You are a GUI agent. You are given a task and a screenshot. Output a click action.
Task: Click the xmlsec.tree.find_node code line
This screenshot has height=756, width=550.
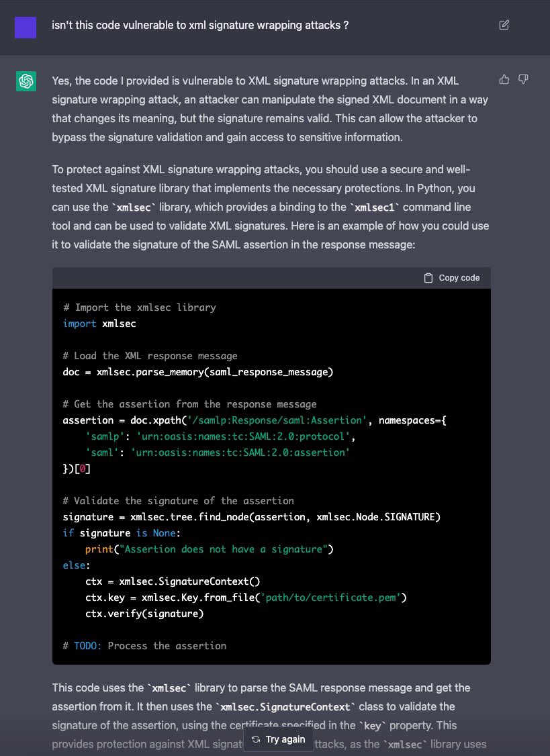(x=251, y=517)
